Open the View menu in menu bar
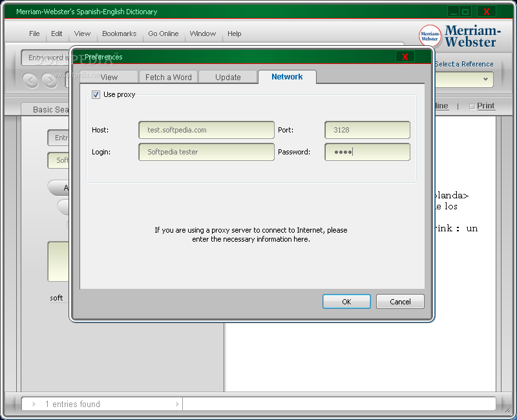Screen dimensions: 517x420 pyautogui.click(x=82, y=34)
